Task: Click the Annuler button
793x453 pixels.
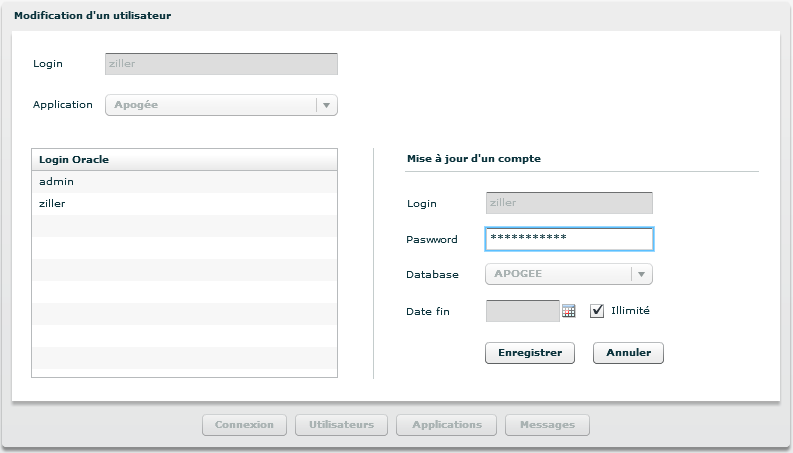Action: (628, 353)
